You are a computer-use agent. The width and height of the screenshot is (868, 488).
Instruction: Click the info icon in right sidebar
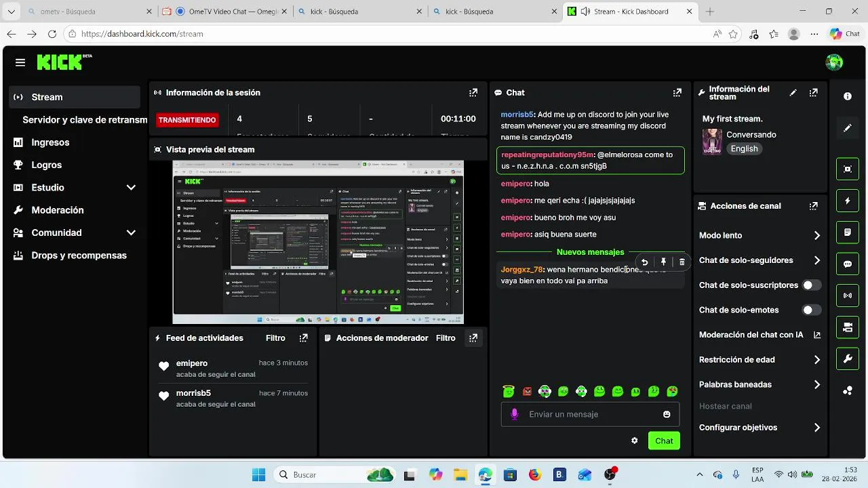pyautogui.click(x=848, y=96)
